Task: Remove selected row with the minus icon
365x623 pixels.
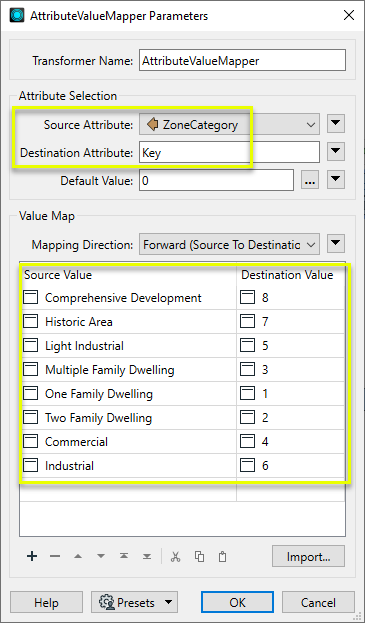Action: [x=55, y=556]
